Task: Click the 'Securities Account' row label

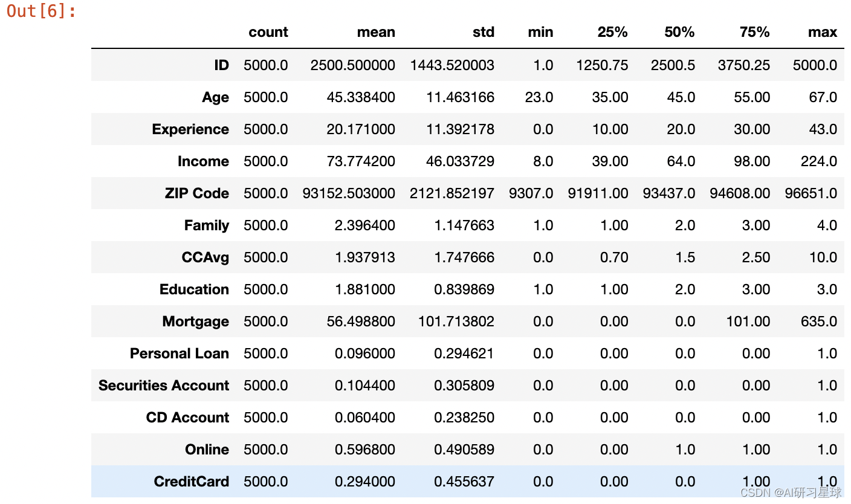Action: [x=164, y=386]
